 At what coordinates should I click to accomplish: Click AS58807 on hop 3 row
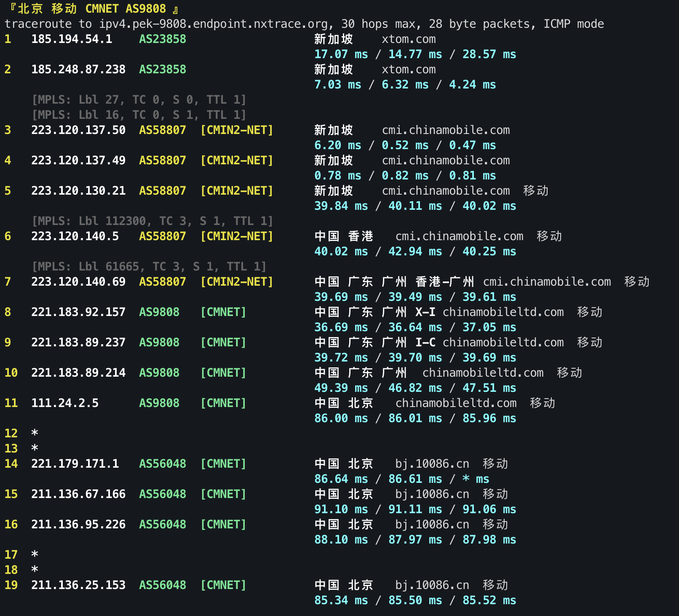[163, 130]
